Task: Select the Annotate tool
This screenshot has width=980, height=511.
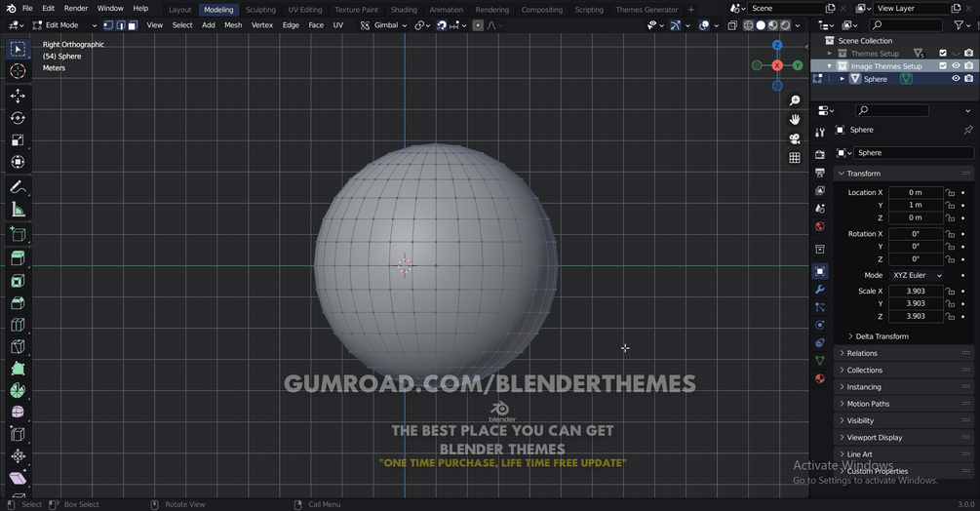Action: coord(18,187)
